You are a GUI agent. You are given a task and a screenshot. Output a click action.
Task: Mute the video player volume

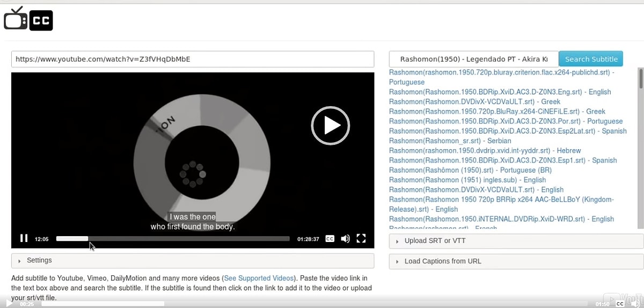tap(345, 239)
